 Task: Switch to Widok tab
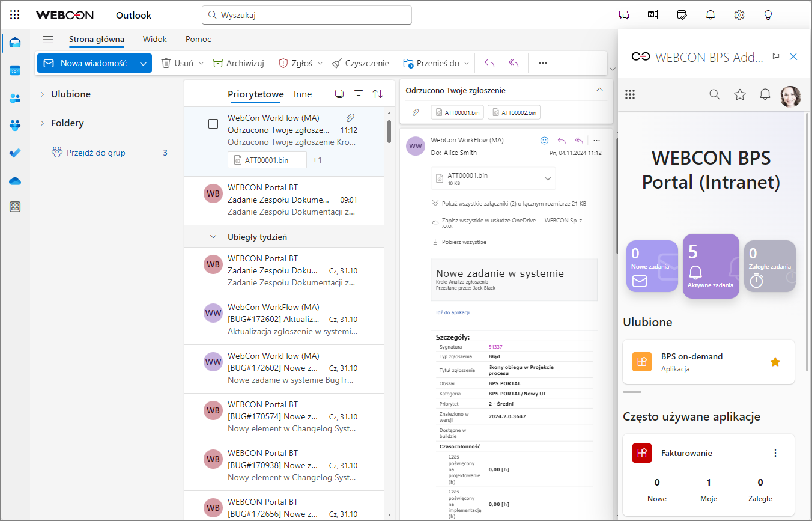[x=155, y=40]
